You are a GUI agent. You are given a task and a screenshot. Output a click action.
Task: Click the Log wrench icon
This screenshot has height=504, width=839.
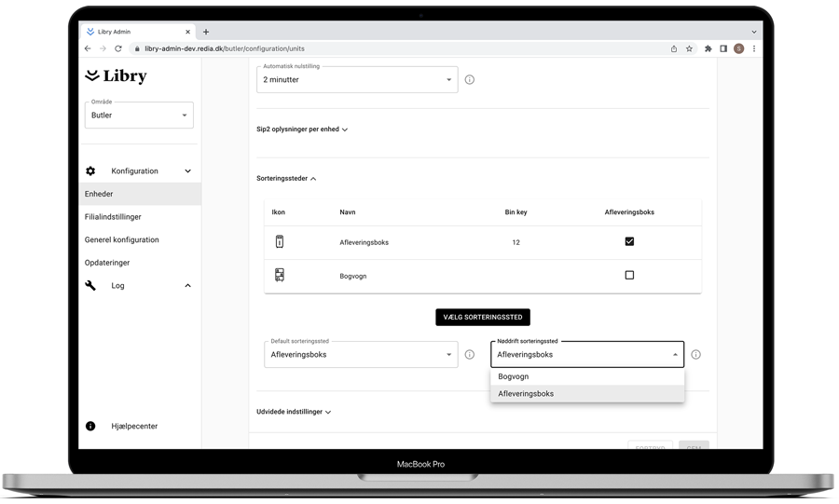pos(90,286)
